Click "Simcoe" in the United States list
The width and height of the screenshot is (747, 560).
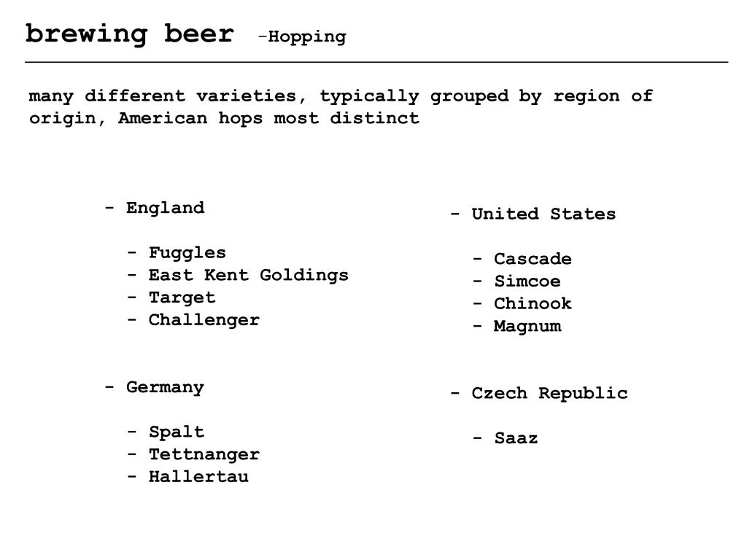527,281
